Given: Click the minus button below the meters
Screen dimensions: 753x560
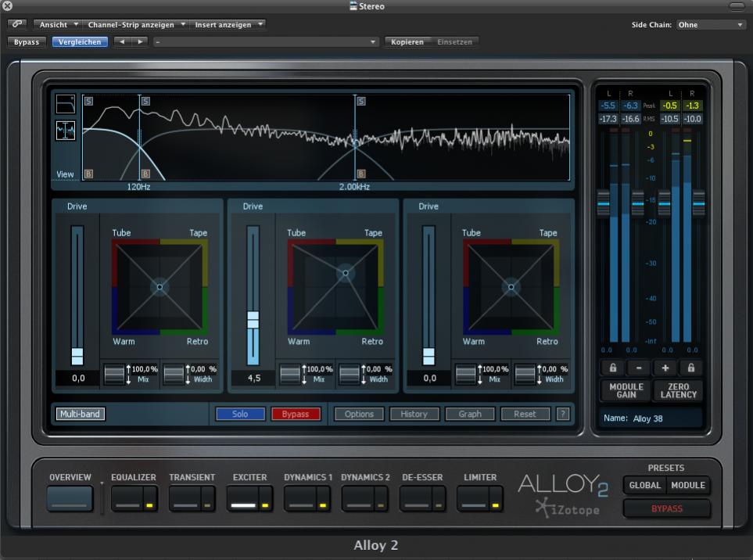Looking at the screenshot, I should click(x=639, y=368).
